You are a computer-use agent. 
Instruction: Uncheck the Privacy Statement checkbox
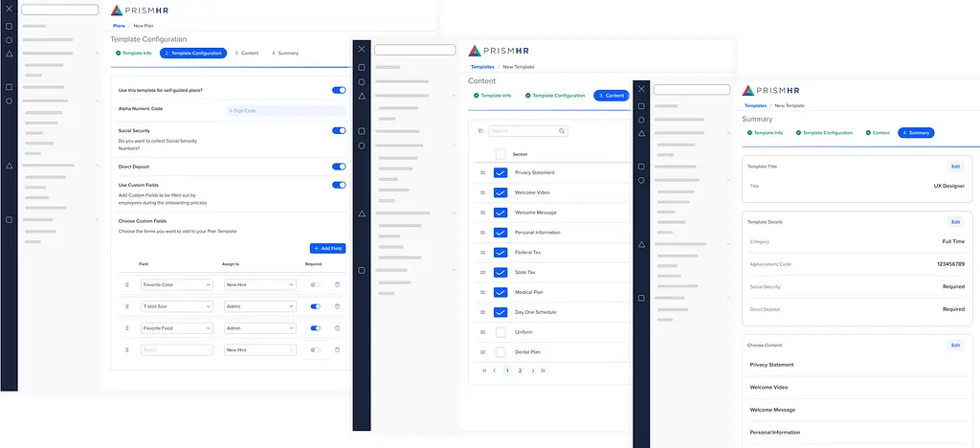coord(501,172)
